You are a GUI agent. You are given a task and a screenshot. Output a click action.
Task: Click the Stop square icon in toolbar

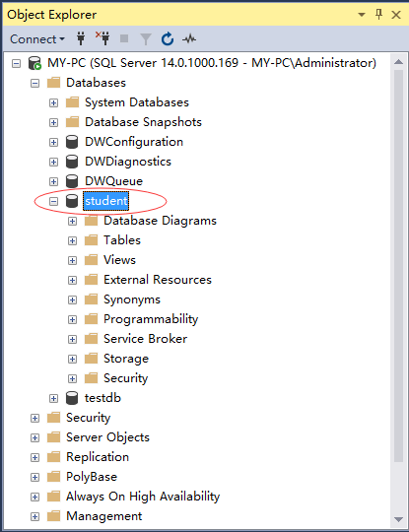pyautogui.click(x=124, y=38)
